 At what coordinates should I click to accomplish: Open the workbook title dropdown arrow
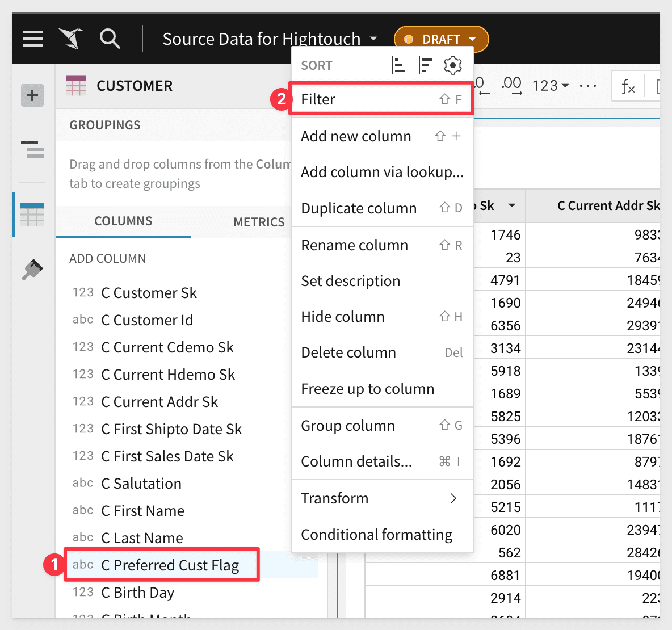373,39
